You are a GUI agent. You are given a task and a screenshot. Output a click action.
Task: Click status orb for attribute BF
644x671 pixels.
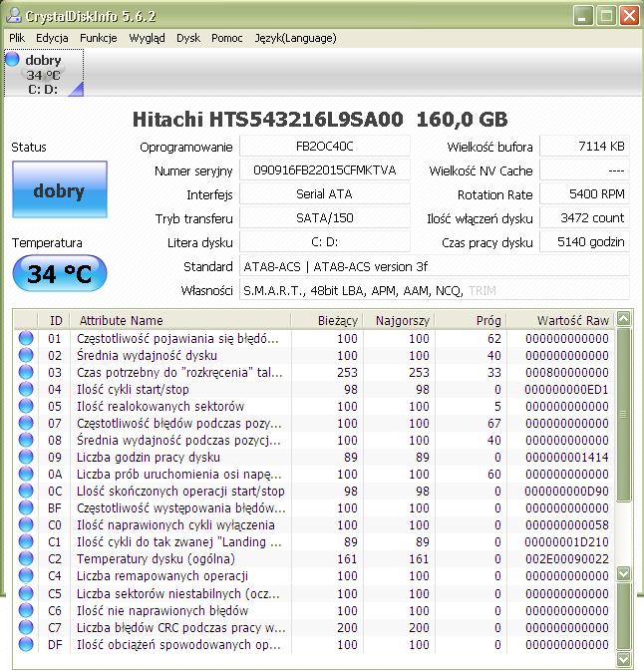(x=26, y=507)
